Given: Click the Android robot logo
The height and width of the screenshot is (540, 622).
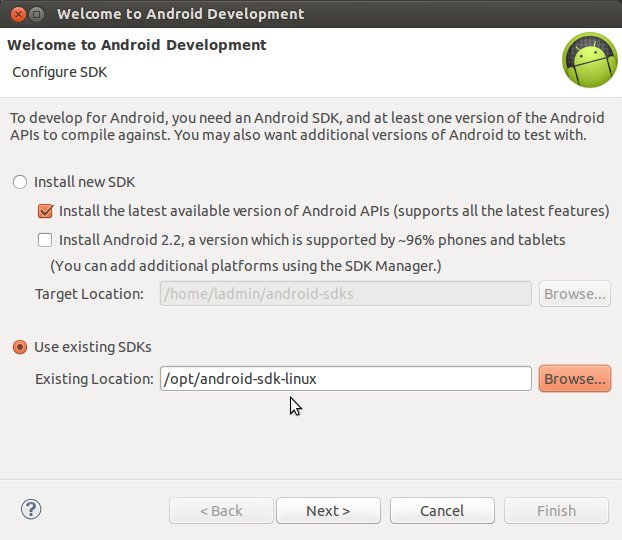Looking at the screenshot, I should (589, 60).
